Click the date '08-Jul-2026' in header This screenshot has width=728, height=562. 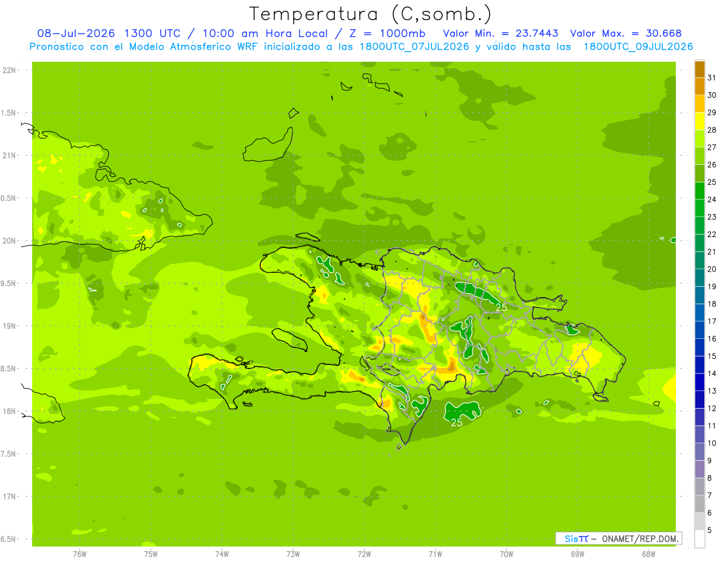tap(76, 33)
